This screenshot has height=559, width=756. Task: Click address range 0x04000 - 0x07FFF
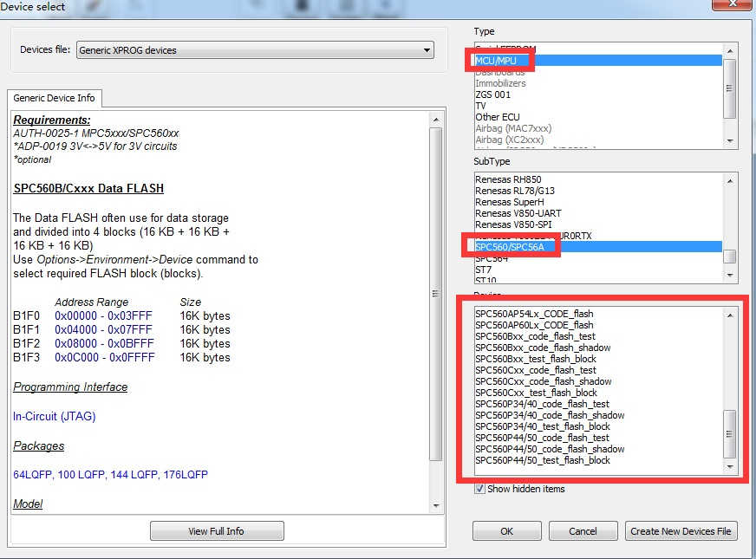pos(103,330)
